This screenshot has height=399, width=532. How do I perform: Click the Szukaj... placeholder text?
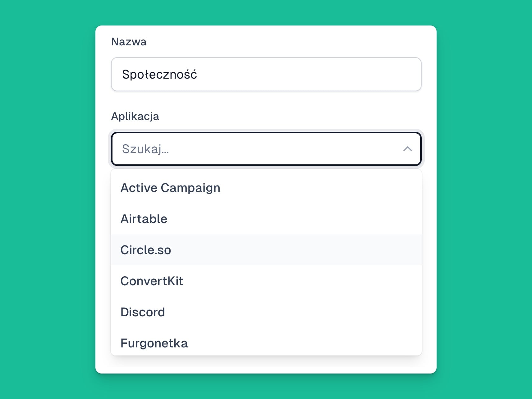[x=145, y=149]
